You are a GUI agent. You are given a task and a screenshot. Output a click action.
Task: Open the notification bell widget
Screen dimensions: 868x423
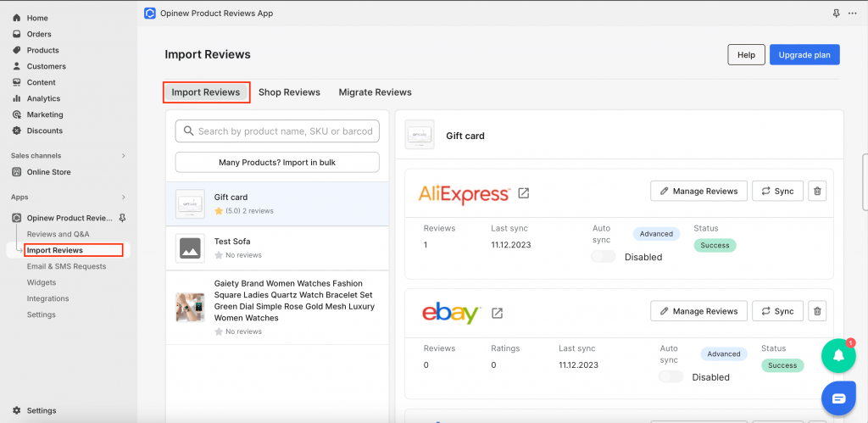838,355
